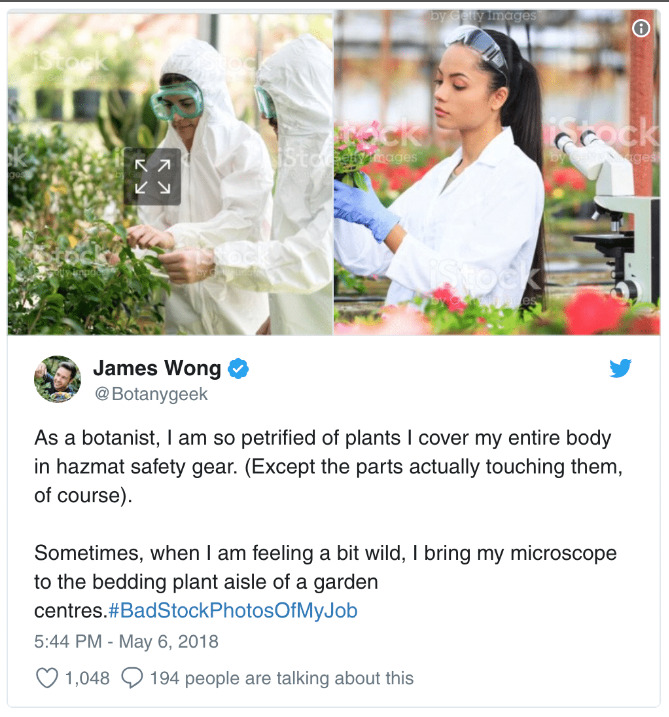669x717 pixels.
Task: Click the microscope in the right photo
Action: tap(607, 217)
